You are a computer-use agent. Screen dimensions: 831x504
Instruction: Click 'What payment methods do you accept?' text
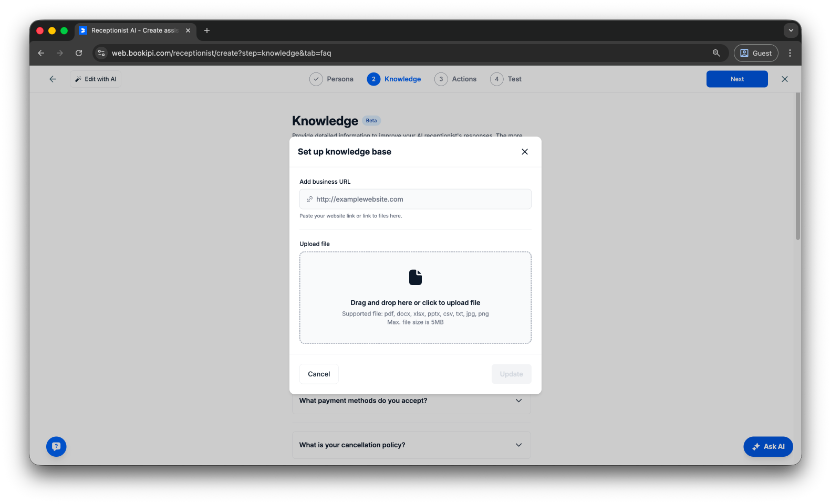coord(363,401)
